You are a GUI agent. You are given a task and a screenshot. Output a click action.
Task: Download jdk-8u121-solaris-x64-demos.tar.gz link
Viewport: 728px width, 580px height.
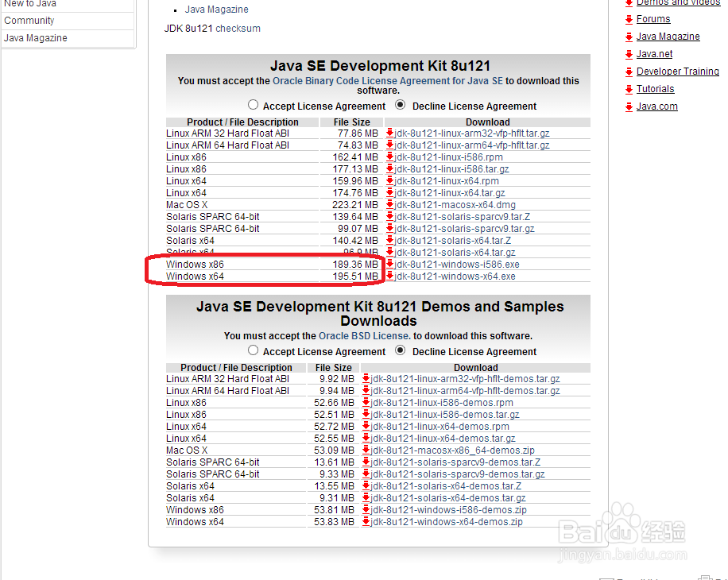click(x=448, y=498)
